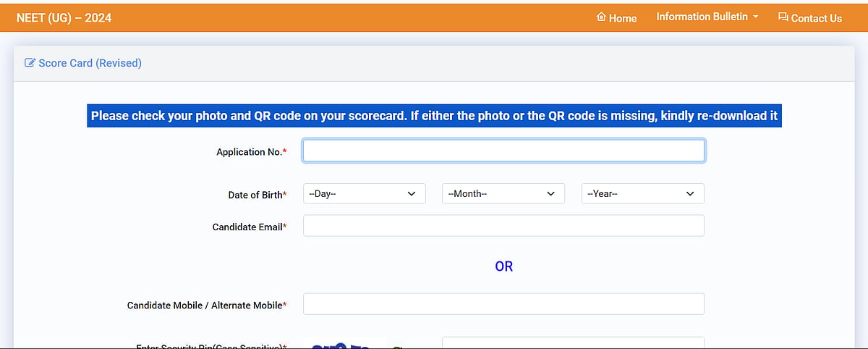Open the Home link
This screenshot has height=349, width=868.
tap(622, 18)
